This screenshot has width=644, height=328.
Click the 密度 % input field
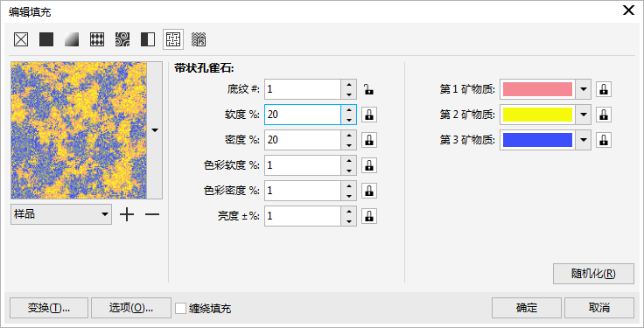tap(303, 140)
